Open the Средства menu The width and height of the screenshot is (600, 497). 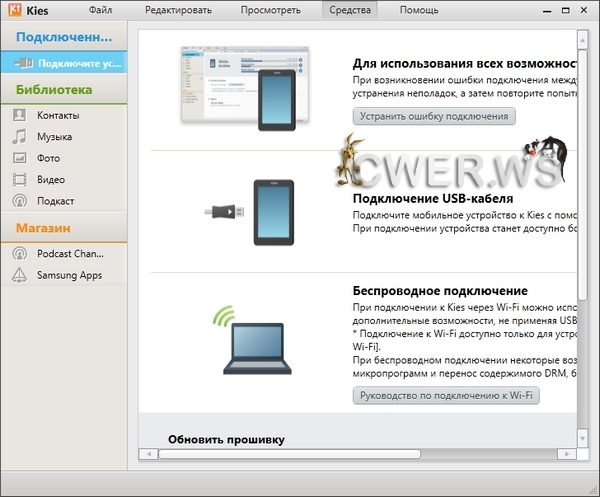(x=350, y=10)
